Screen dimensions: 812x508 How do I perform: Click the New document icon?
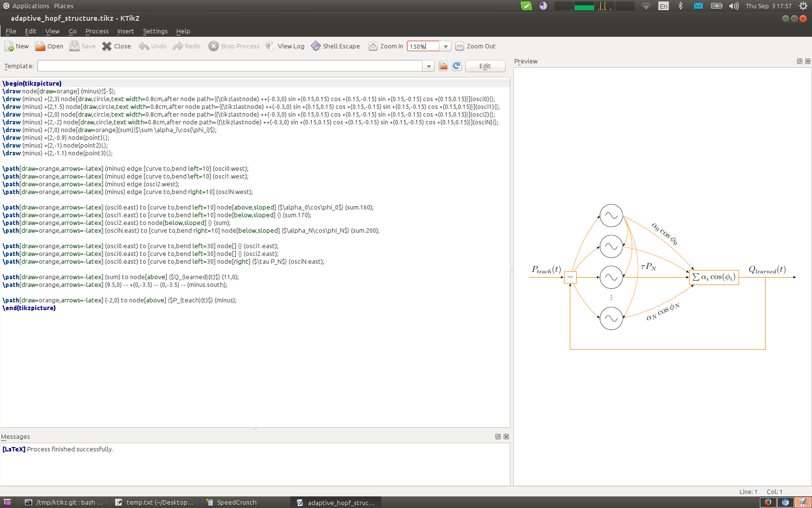pyautogui.click(x=9, y=46)
